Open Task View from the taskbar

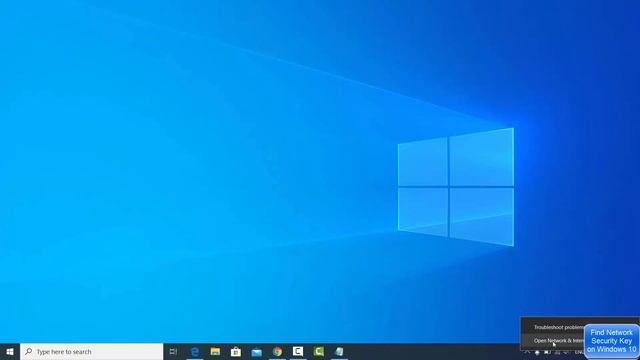[173, 351]
